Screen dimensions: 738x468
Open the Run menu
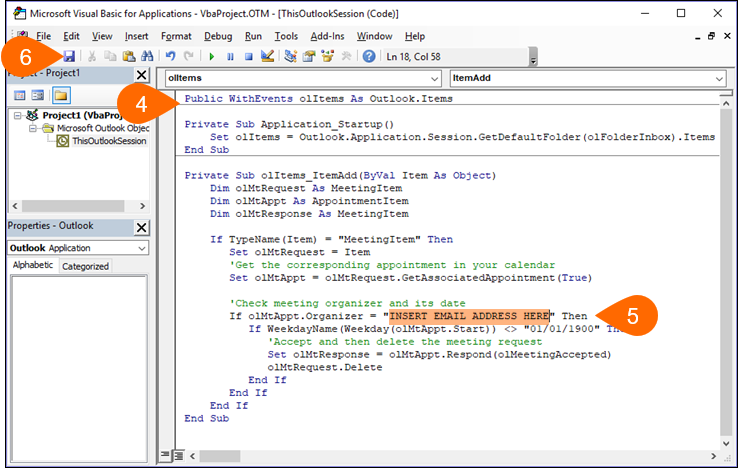click(x=253, y=36)
